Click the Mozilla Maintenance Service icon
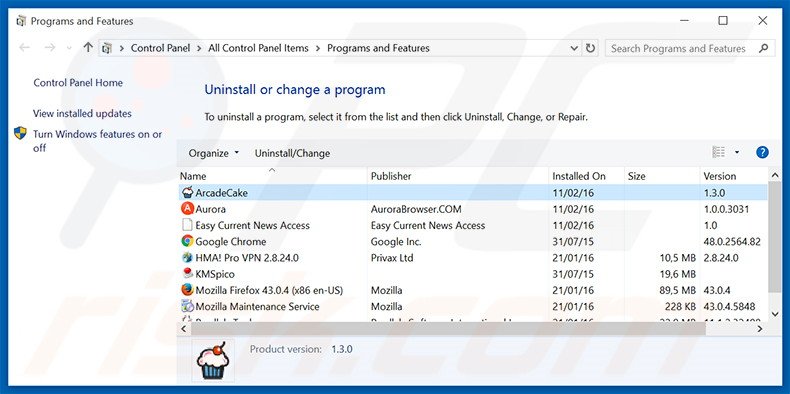Screen dimensions: 790x394 187,306
